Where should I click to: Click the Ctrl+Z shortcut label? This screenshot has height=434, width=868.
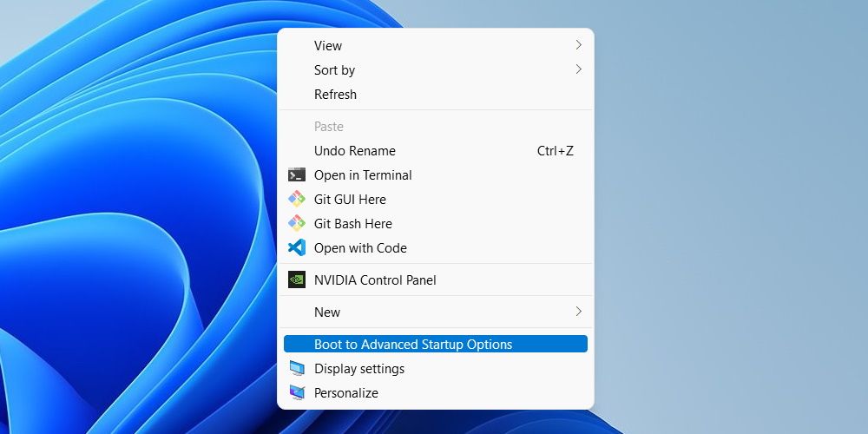tap(556, 150)
